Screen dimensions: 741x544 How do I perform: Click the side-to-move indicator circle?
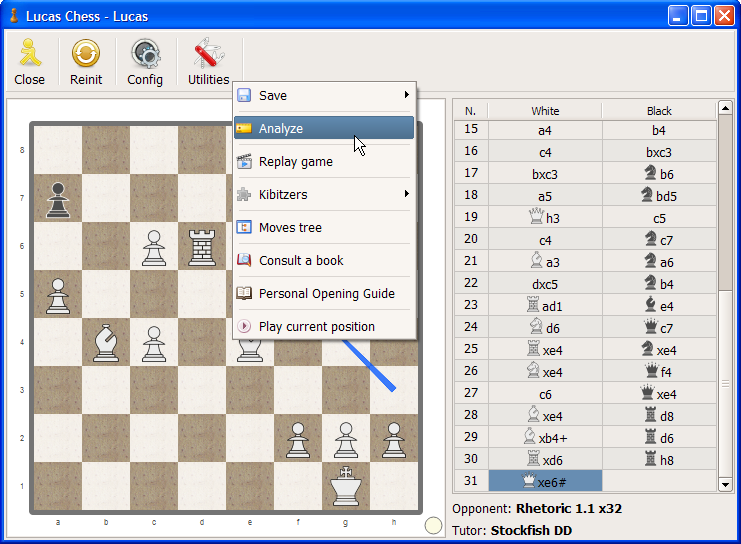click(x=433, y=525)
